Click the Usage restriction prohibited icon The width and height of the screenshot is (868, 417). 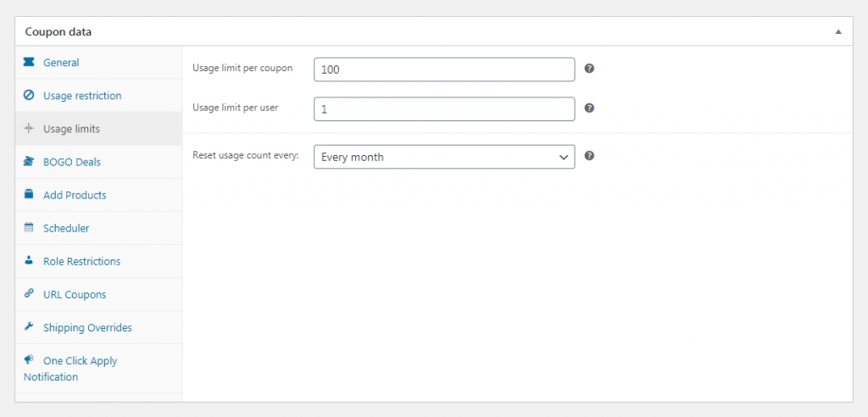pos(28,95)
